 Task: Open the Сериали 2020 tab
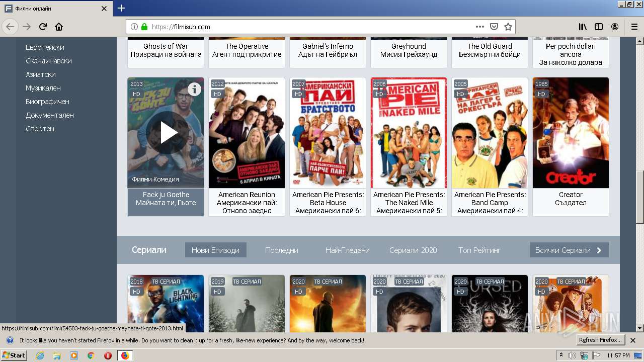click(413, 250)
